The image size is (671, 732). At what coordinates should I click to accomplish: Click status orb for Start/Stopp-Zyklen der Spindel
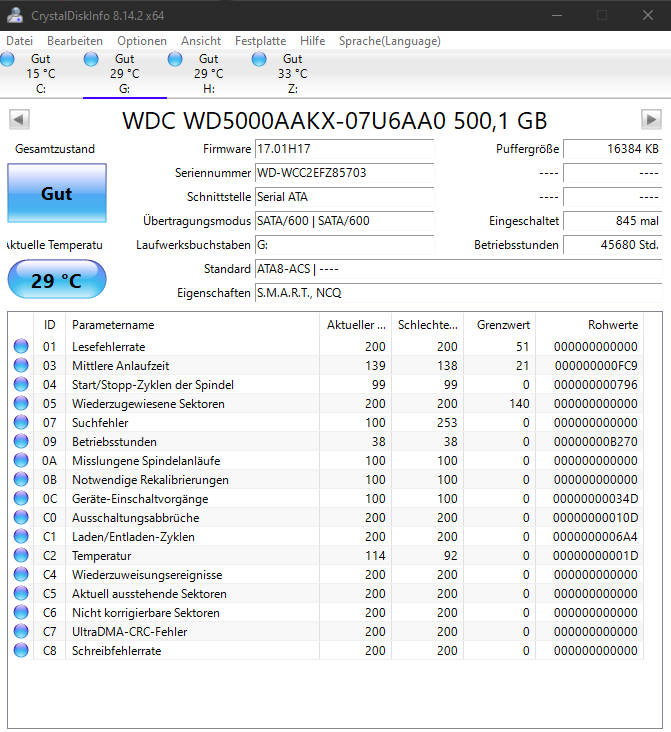click(21, 384)
